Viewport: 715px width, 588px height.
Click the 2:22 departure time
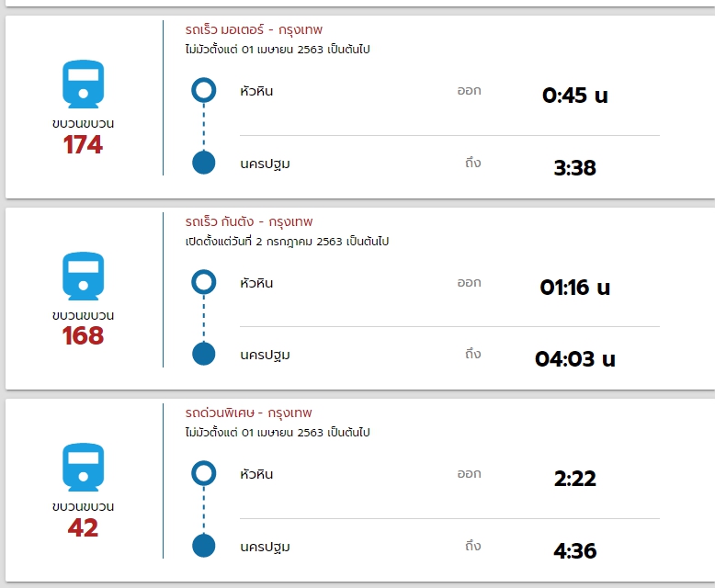pyautogui.click(x=575, y=479)
